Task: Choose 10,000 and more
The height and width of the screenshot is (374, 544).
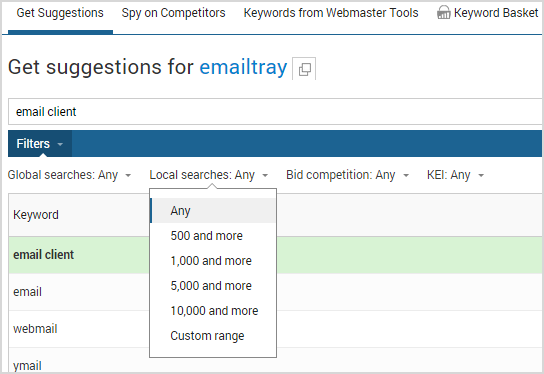Action: pos(213,311)
